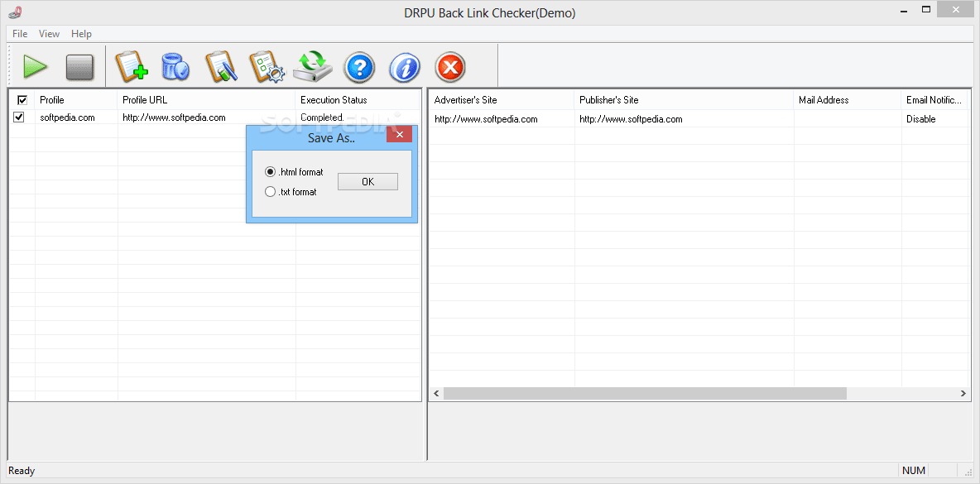Viewport: 980px width, 484px height.
Task: Open the File menu
Action: click(x=20, y=34)
